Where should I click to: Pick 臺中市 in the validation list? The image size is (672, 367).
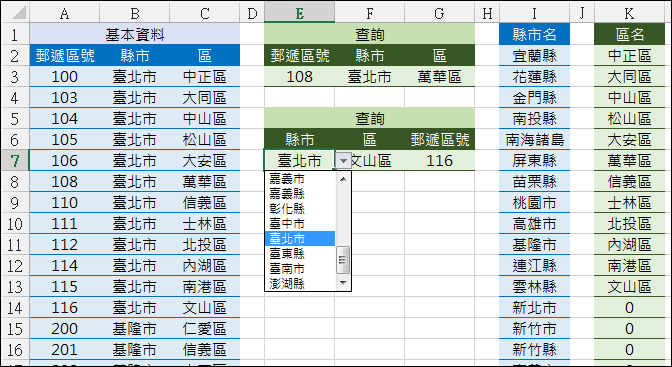[300, 224]
